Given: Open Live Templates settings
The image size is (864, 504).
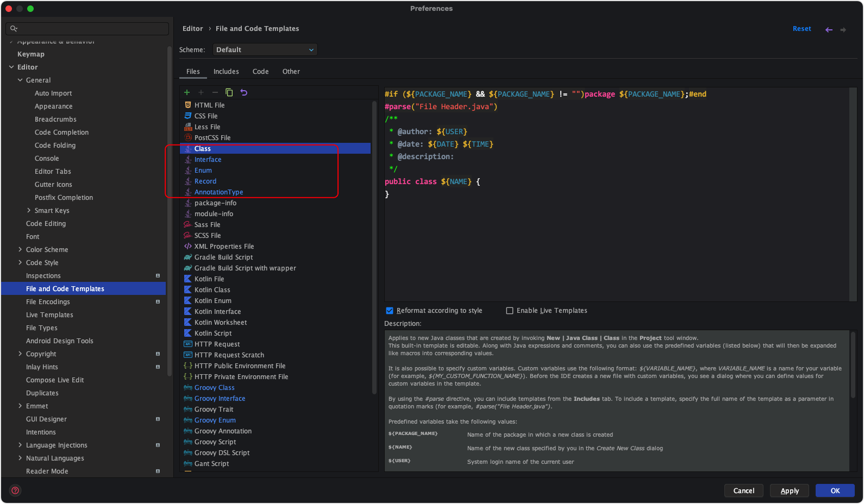Looking at the screenshot, I should 49,315.
